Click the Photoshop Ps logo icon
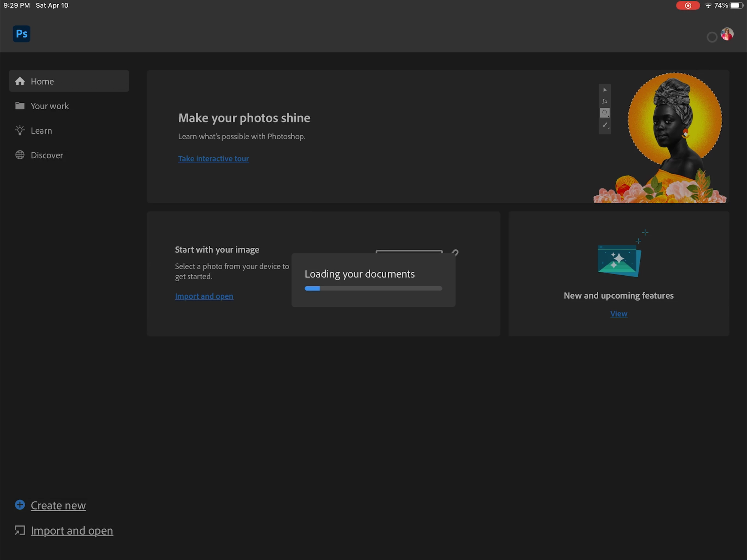 [x=22, y=34]
